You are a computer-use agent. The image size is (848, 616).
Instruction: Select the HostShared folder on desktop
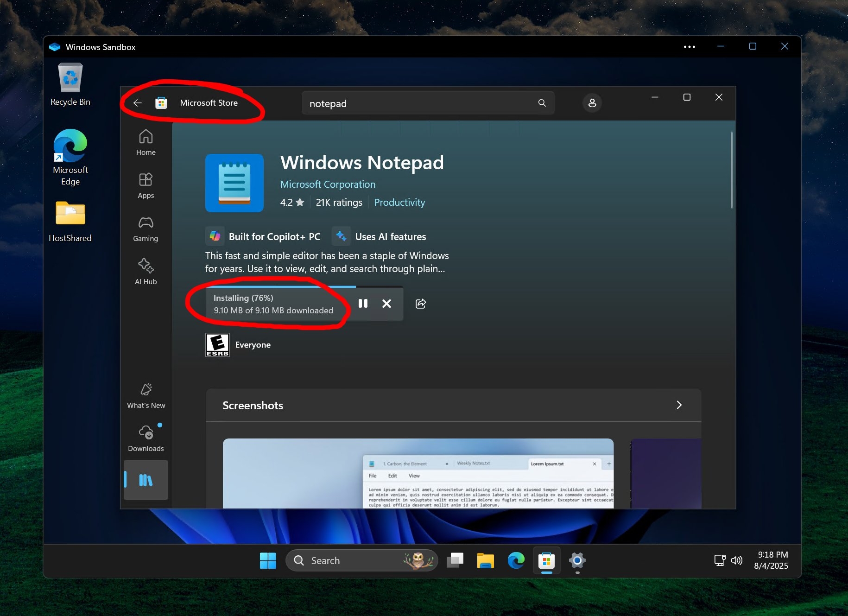coord(70,222)
